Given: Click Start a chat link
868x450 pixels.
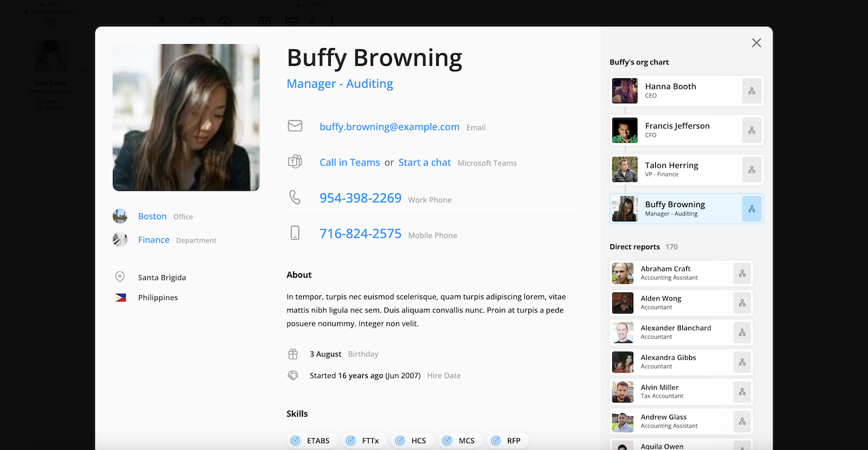Looking at the screenshot, I should [x=425, y=162].
